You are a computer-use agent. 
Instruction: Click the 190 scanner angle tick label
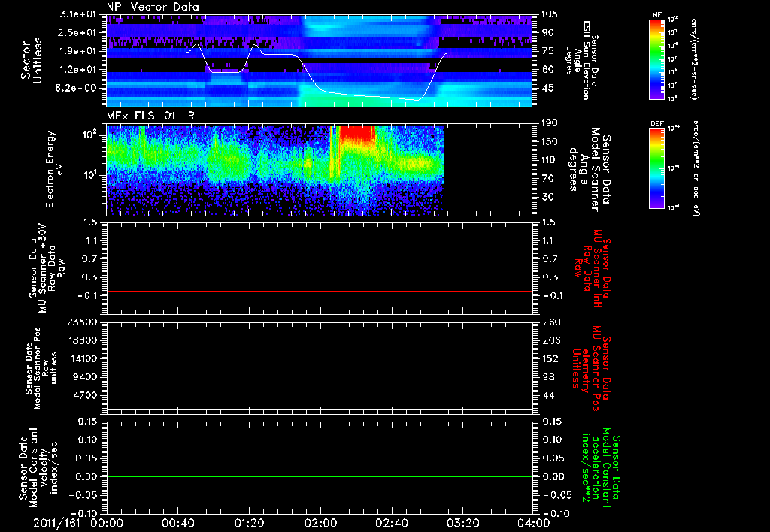(x=550, y=123)
